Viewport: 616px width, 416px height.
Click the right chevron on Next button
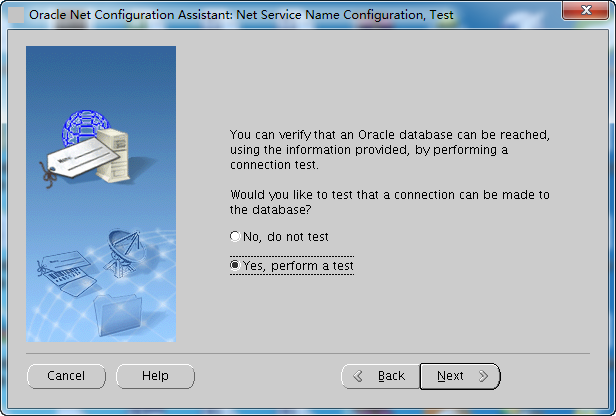[484, 376]
